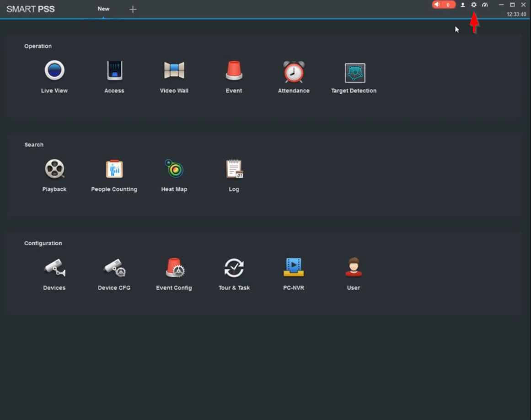Open the Device CFG settings
Image resolution: width=531 pixels, height=420 pixels.
click(x=114, y=274)
